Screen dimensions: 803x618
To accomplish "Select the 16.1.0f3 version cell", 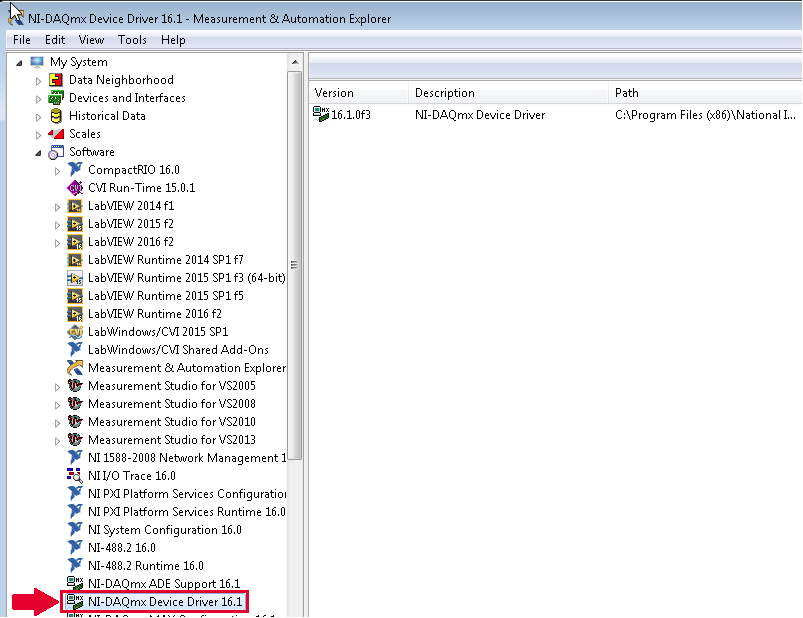I will coord(351,115).
